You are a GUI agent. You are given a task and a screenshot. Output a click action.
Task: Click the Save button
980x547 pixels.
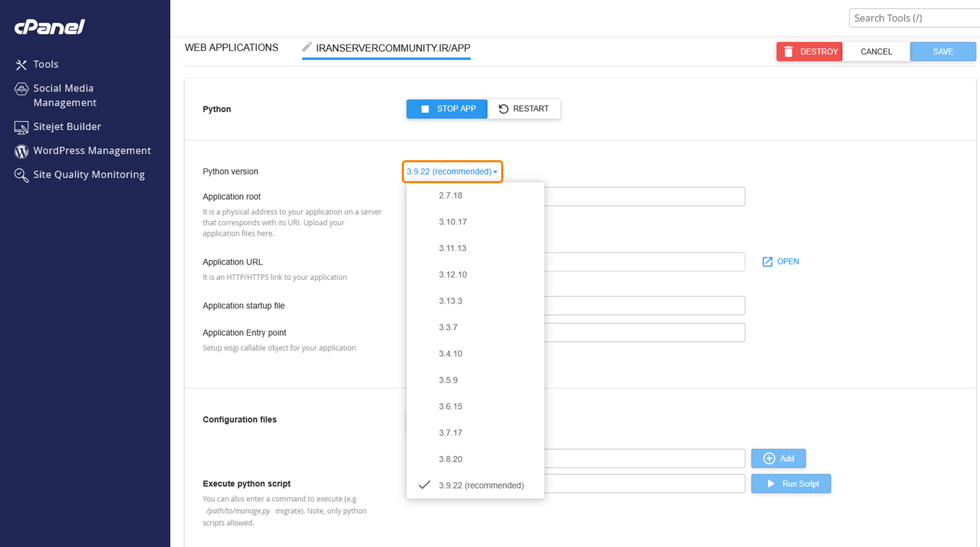pos(942,52)
